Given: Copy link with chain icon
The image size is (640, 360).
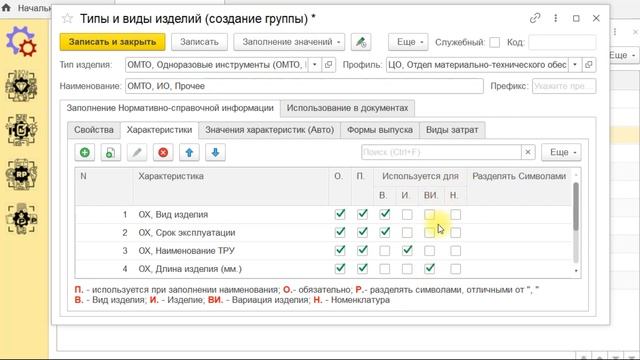Looking at the screenshot, I should point(535,18).
